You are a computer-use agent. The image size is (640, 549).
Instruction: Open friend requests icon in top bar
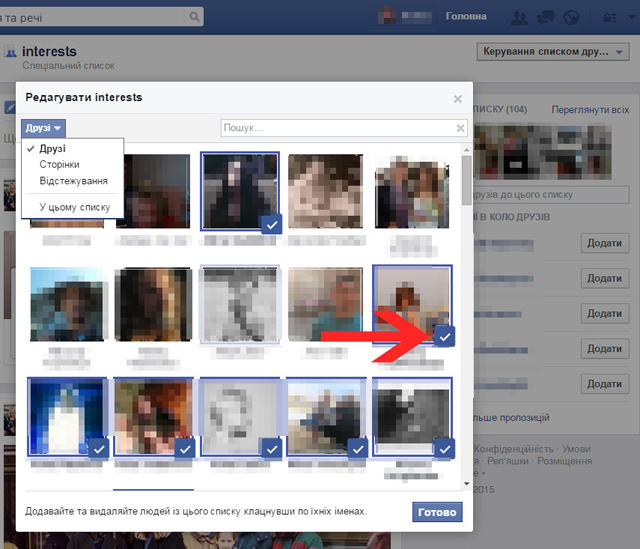click(519, 17)
